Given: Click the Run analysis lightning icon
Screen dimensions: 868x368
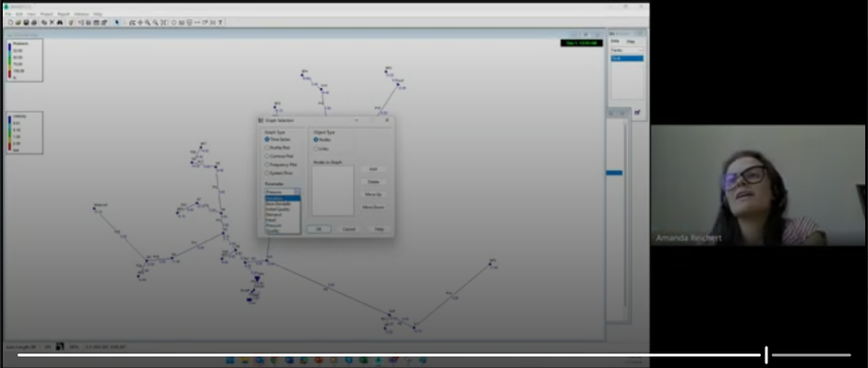Looking at the screenshot, I should pyautogui.click(x=71, y=22).
